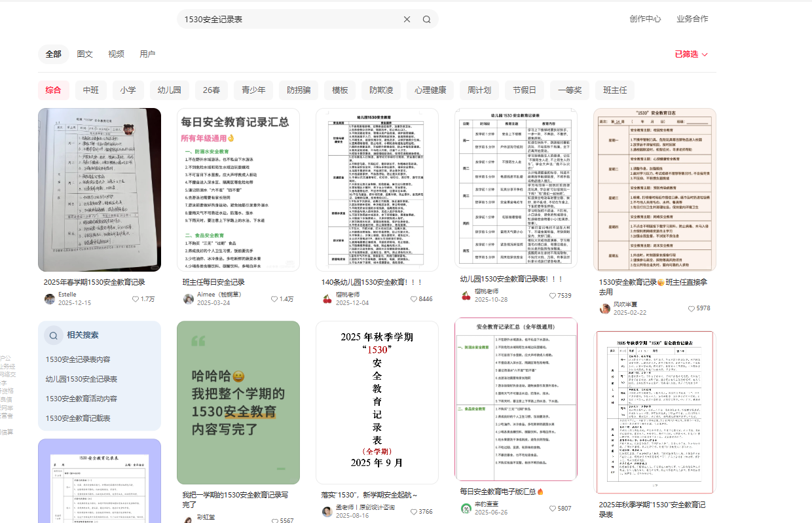Open post title 落实"1530"，新学期安全起航
Viewport: 812px width, 523px height.
pyautogui.click(x=369, y=495)
